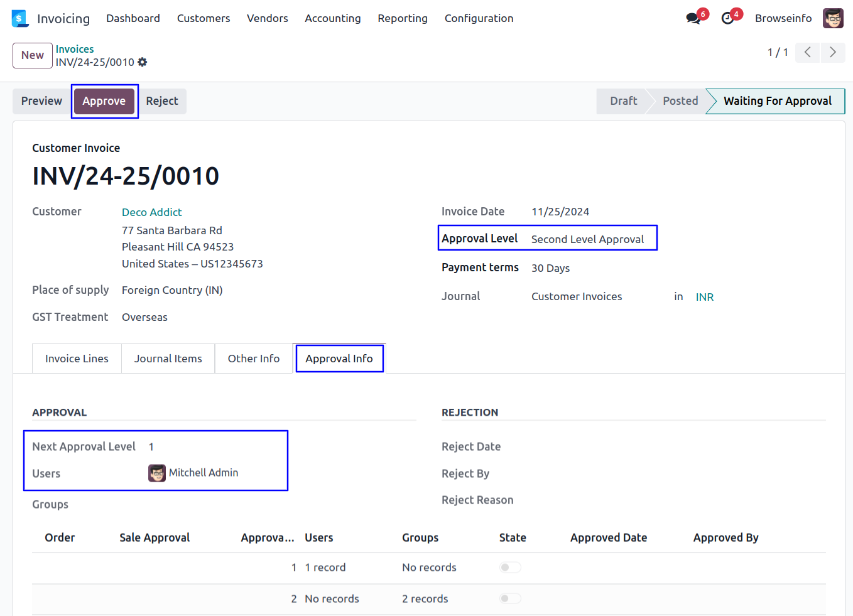Image resolution: width=853 pixels, height=616 pixels.
Task: Click the user avatar in the top bar
Action: pyautogui.click(x=833, y=18)
